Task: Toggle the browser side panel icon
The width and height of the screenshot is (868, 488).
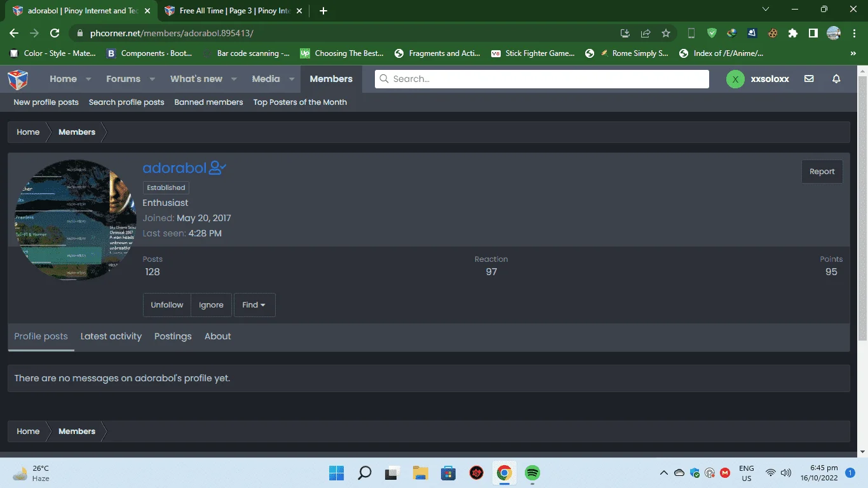Action: [x=813, y=33]
